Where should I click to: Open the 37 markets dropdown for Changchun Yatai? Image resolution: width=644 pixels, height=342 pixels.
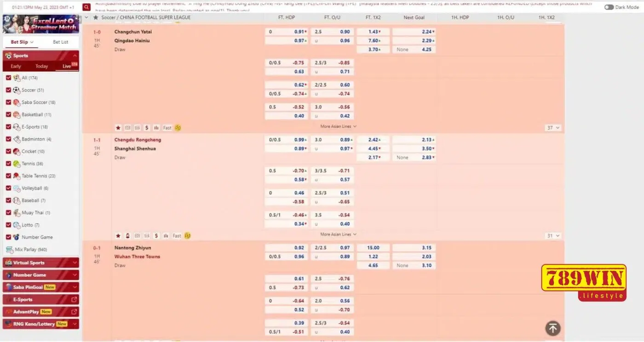(553, 127)
